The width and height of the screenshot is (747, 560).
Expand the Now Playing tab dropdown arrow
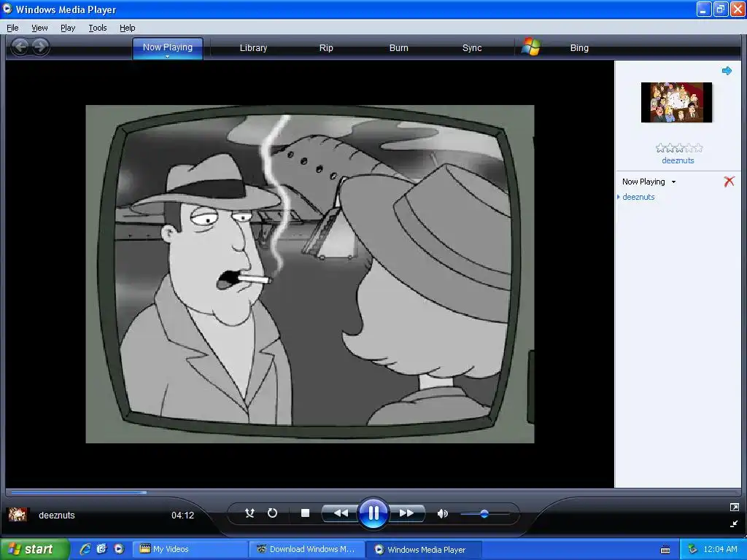167,57
